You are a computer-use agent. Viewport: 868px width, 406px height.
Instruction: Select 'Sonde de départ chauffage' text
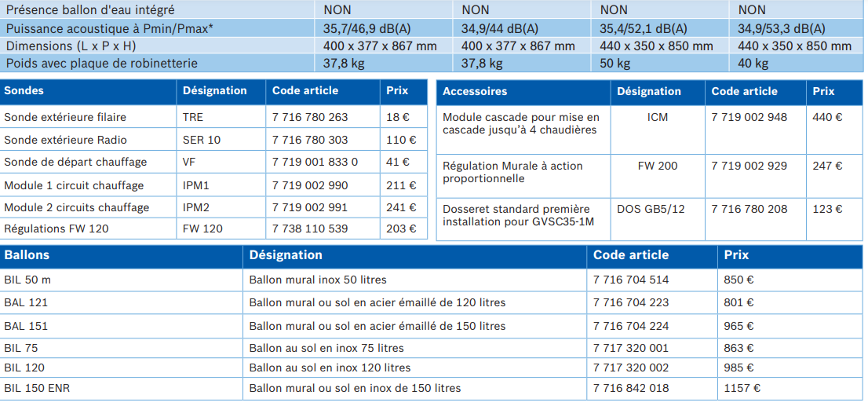[75, 162]
